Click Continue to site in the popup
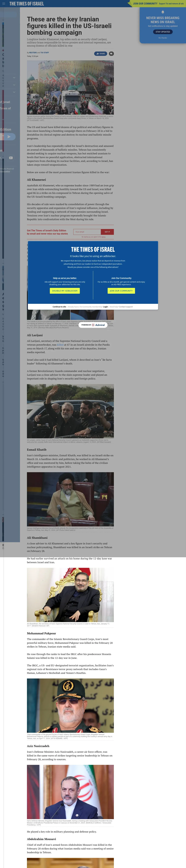The image size is (186, 868). pyautogui.click(x=59, y=307)
